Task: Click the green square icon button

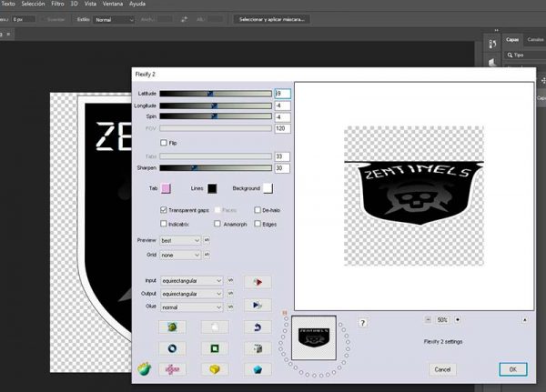Action: click(x=214, y=347)
